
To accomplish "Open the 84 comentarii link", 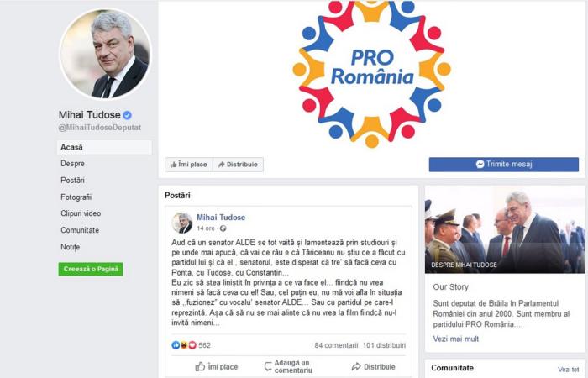I will click(x=336, y=345).
